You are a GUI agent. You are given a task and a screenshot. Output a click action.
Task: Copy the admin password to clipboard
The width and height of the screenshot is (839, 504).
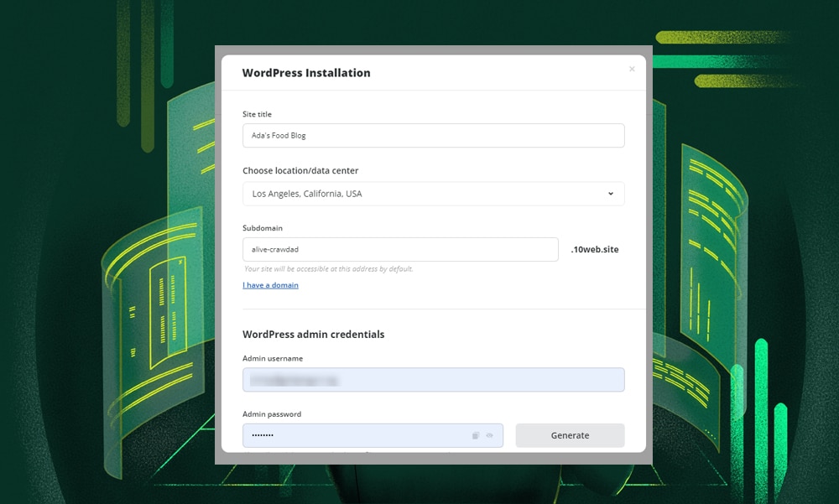click(475, 436)
